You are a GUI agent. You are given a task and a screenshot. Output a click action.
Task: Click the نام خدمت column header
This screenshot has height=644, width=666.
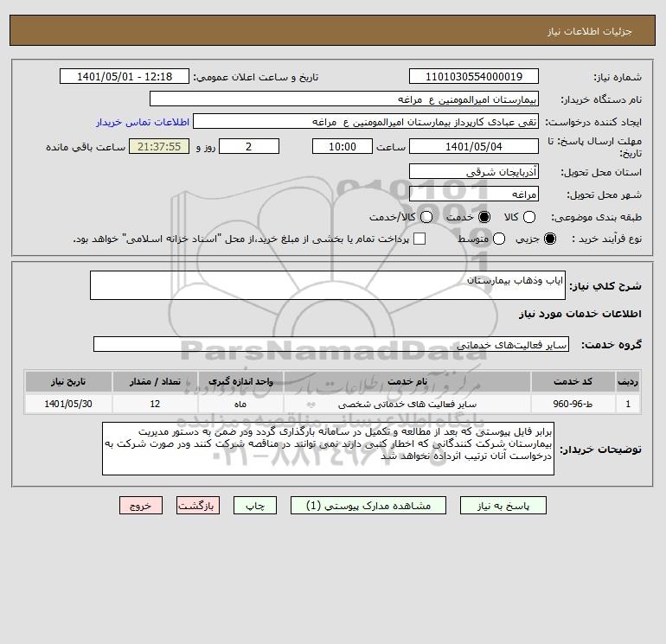407,381
